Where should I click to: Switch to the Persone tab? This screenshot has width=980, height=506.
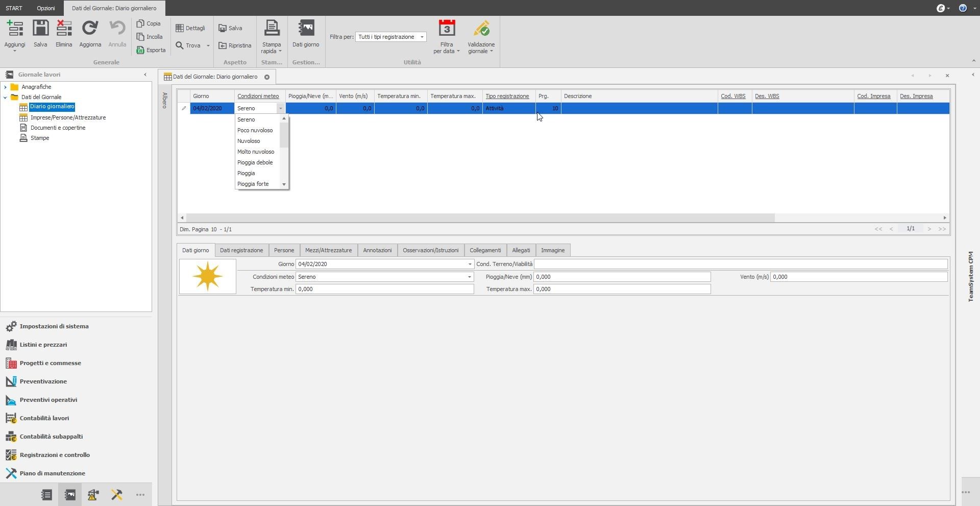tap(284, 250)
